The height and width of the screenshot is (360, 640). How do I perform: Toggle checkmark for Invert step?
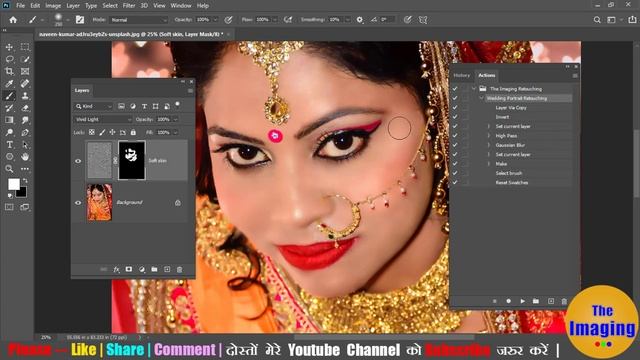point(455,117)
